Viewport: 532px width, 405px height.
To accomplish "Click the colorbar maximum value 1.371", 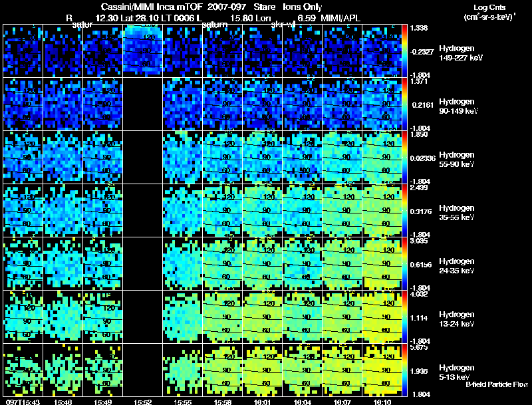I will (x=419, y=81).
